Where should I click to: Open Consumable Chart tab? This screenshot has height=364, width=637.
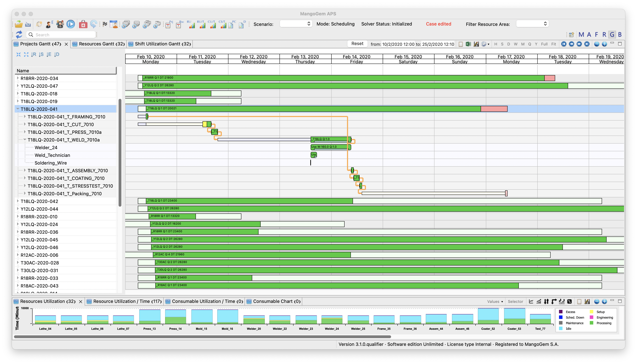coord(274,301)
